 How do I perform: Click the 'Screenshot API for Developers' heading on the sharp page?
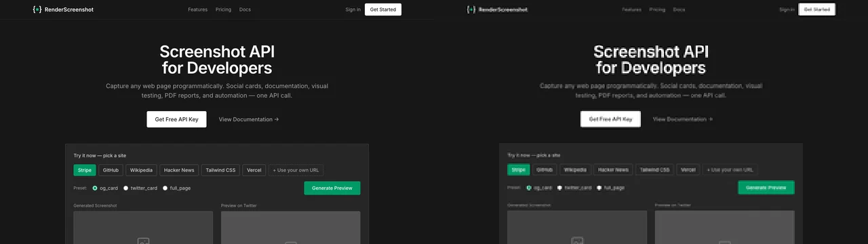point(217,60)
